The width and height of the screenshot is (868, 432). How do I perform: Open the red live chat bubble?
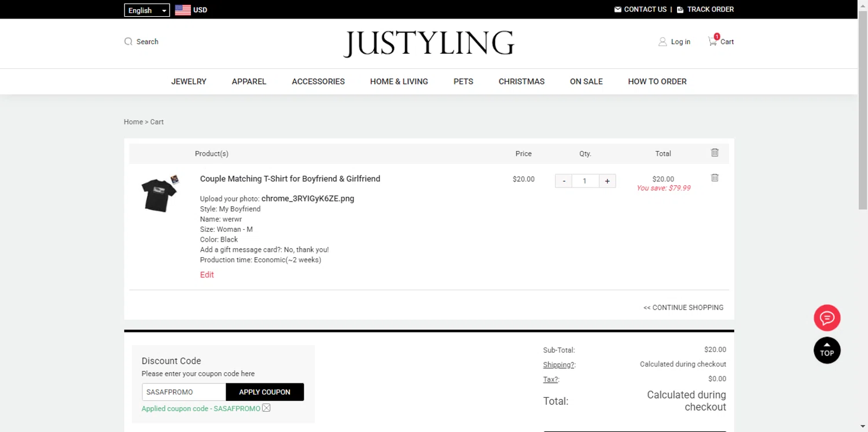click(x=827, y=317)
